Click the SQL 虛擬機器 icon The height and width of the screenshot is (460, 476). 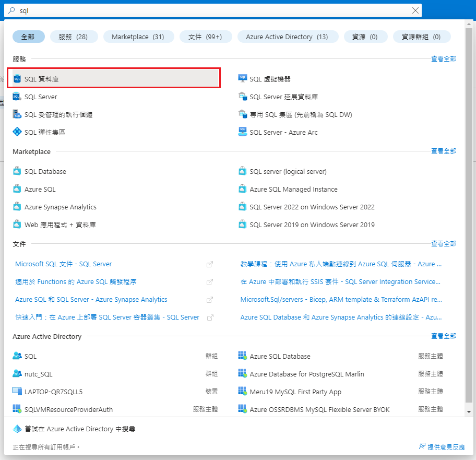coord(242,79)
